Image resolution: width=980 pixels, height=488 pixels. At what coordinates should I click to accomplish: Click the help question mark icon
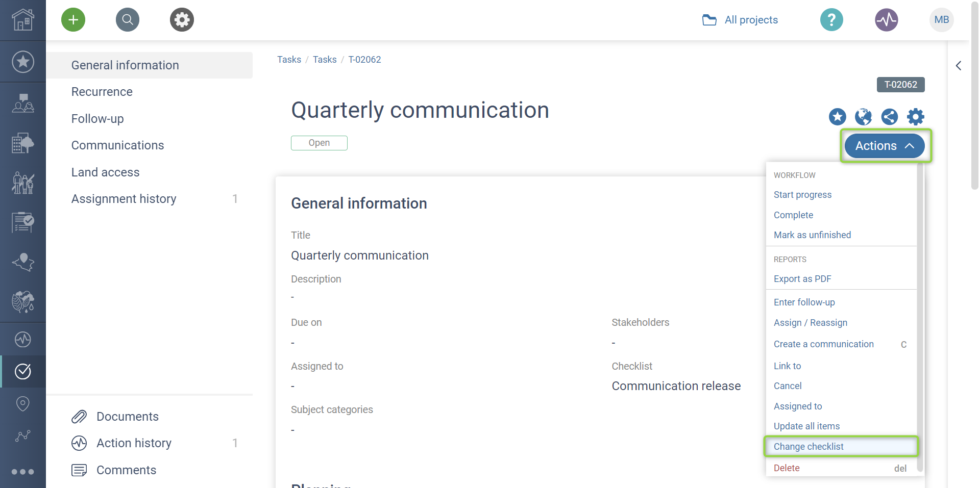[831, 20]
